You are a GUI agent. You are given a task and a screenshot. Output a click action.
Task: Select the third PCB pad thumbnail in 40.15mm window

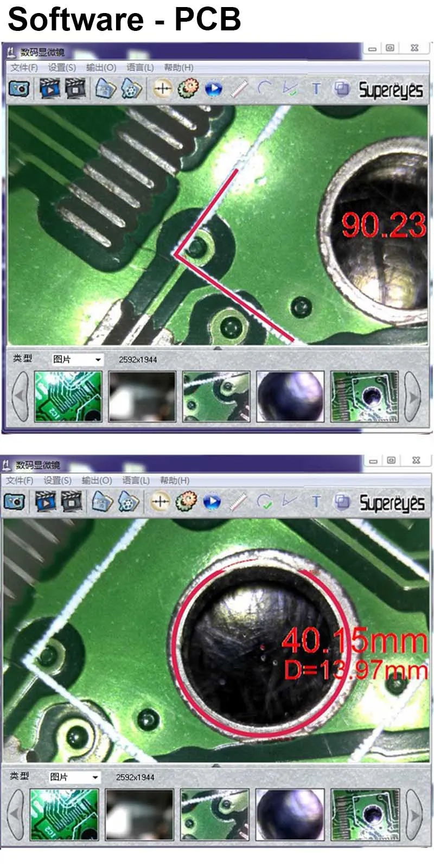click(214, 814)
